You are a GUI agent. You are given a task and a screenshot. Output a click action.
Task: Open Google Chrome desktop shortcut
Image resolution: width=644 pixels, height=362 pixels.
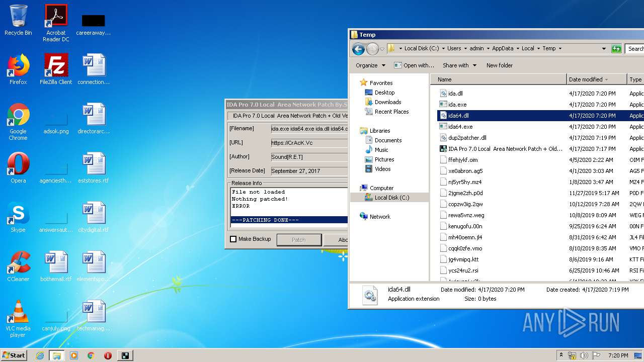coord(18,122)
